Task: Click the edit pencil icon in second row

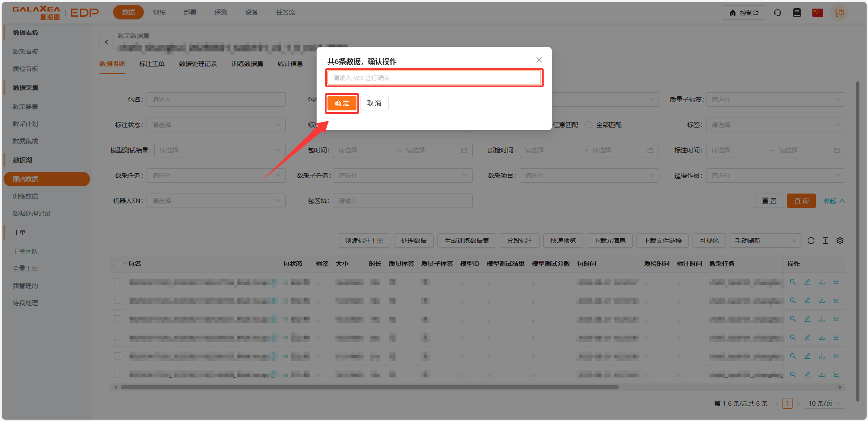Action: pos(807,300)
